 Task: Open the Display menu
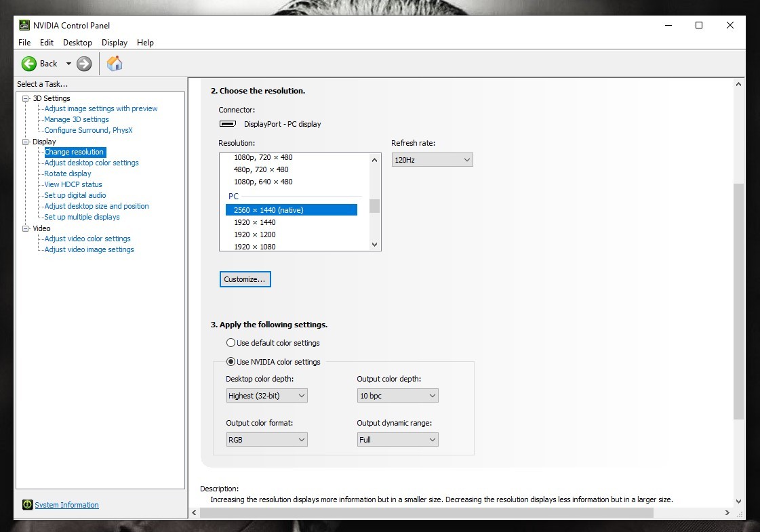(x=115, y=43)
